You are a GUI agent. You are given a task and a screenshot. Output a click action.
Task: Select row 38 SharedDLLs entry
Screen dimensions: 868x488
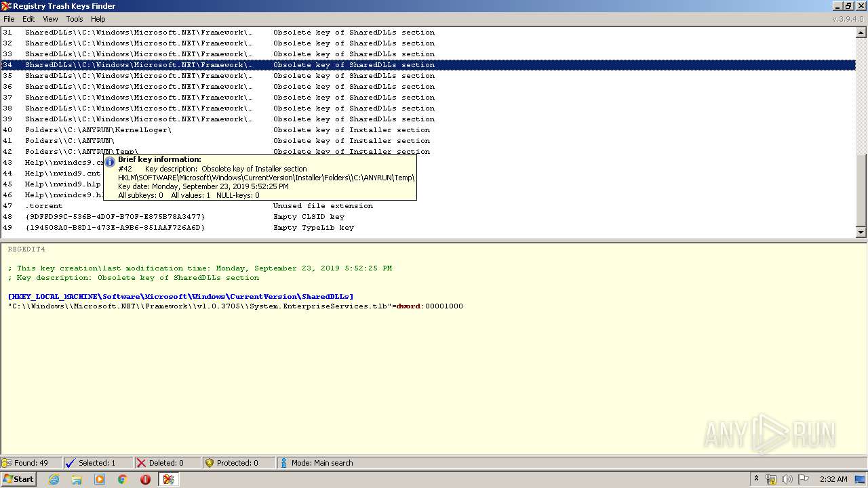pos(428,108)
